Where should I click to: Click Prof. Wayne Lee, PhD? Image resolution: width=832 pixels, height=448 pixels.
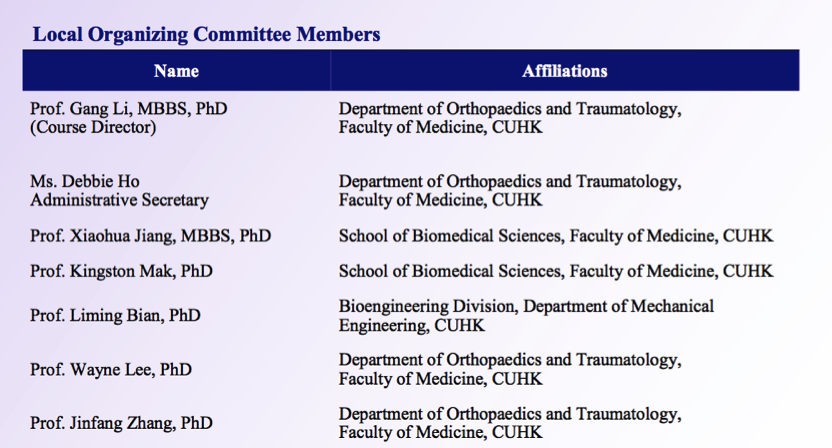point(111,369)
